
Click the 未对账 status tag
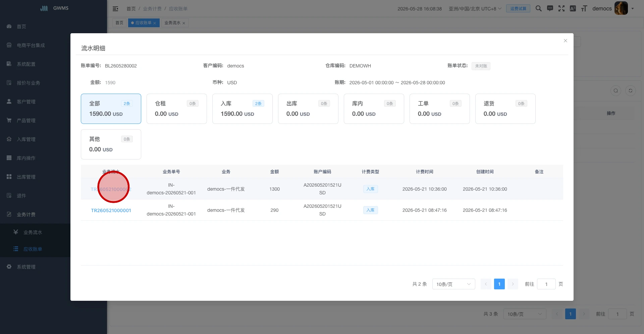[x=481, y=66]
